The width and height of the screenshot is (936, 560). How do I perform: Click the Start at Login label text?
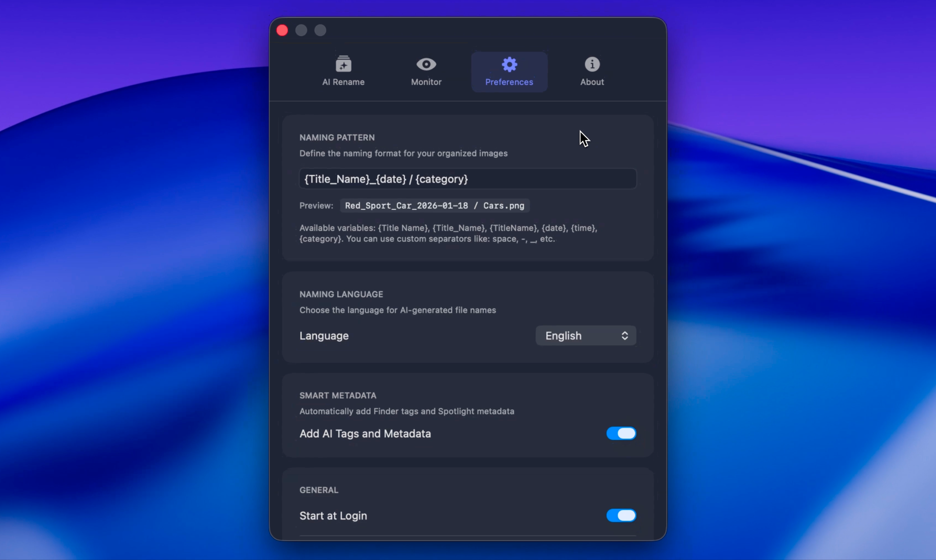pyautogui.click(x=333, y=515)
